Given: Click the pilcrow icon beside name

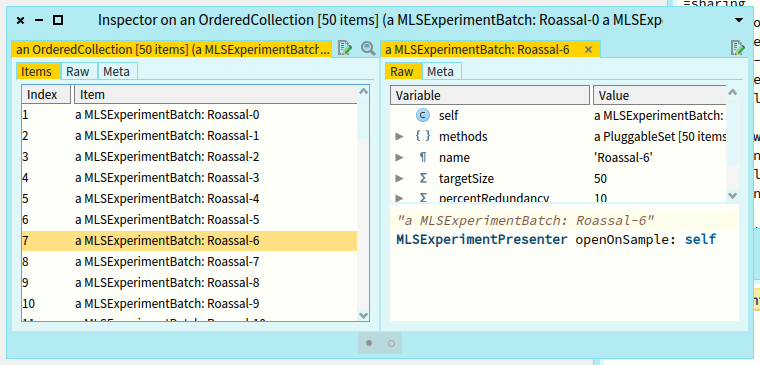Looking at the screenshot, I should (423, 158).
